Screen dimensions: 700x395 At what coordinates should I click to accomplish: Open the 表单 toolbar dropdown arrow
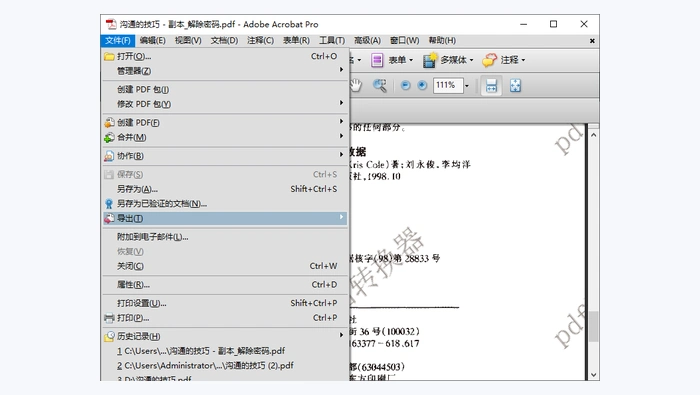tap(411, 60)
